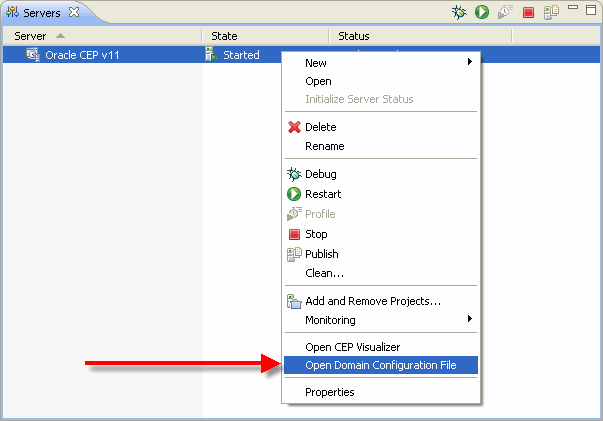Select Open Domain Configuration File
Image resolution: width=603 pixels, height=421 pixels.
[381, 365]
